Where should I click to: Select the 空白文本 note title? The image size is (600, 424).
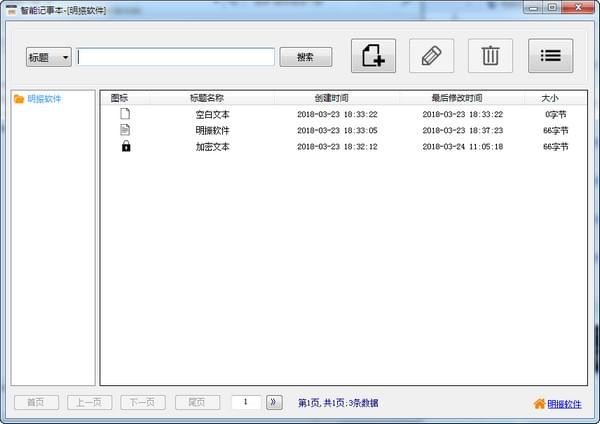click(212, 114)
